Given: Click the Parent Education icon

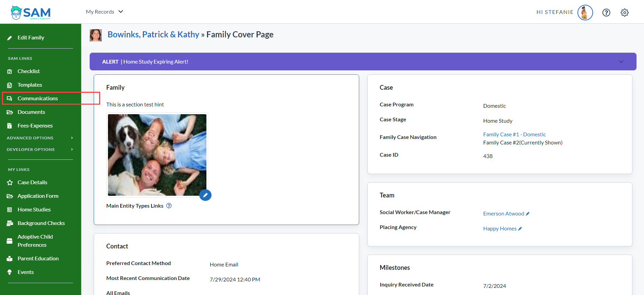Looking at the screenshot, I should click(x=10, y=259).
